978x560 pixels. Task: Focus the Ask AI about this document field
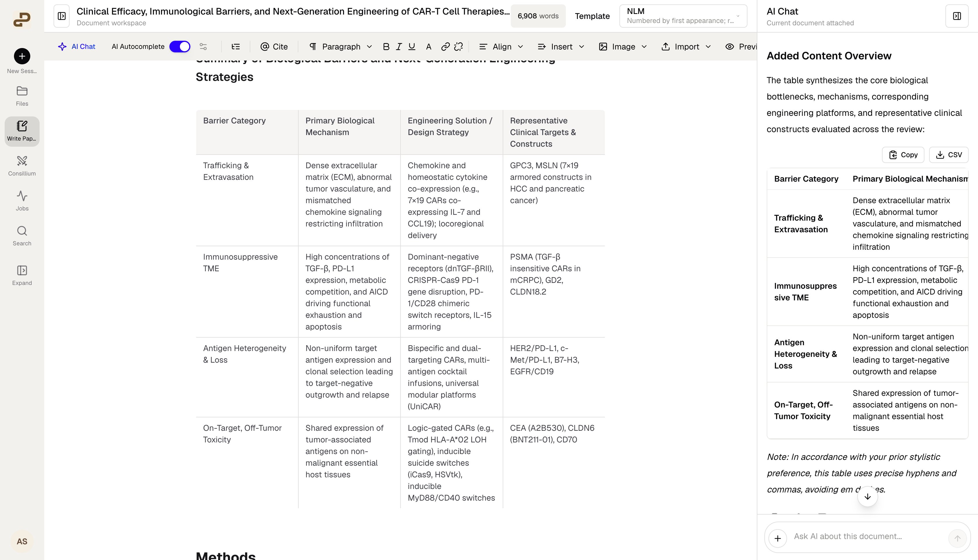click(867, 536)
